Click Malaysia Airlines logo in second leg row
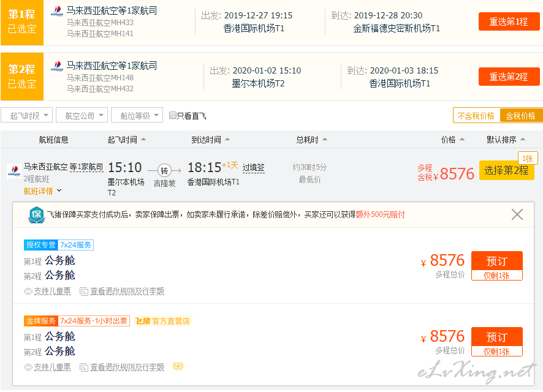The height and width of the screenshot is (392, 543). tap(57, 66)
